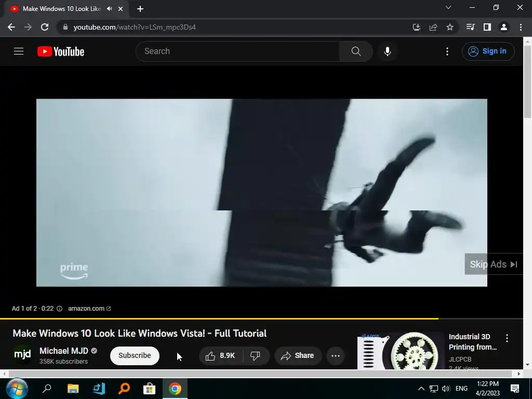The height and width of the screenshot is (399, 532).
Task: Click the vertical page scrollbar thumb
Action: click(527, 82)
